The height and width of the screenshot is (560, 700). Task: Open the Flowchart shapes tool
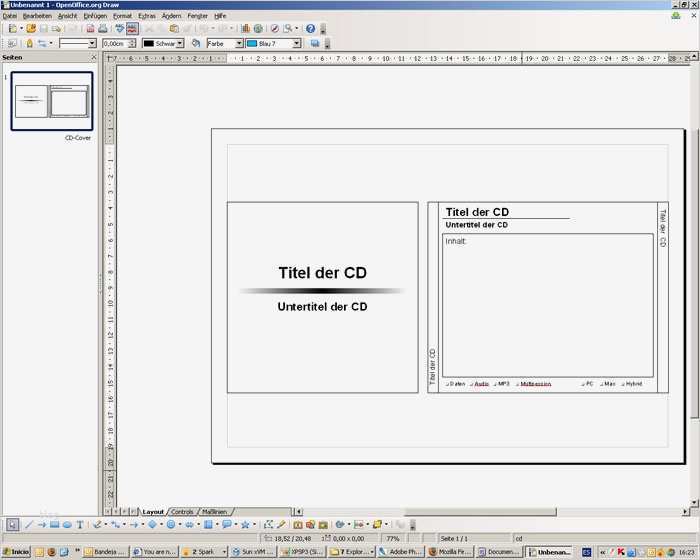pyautogui.click(x=208, y=525)
